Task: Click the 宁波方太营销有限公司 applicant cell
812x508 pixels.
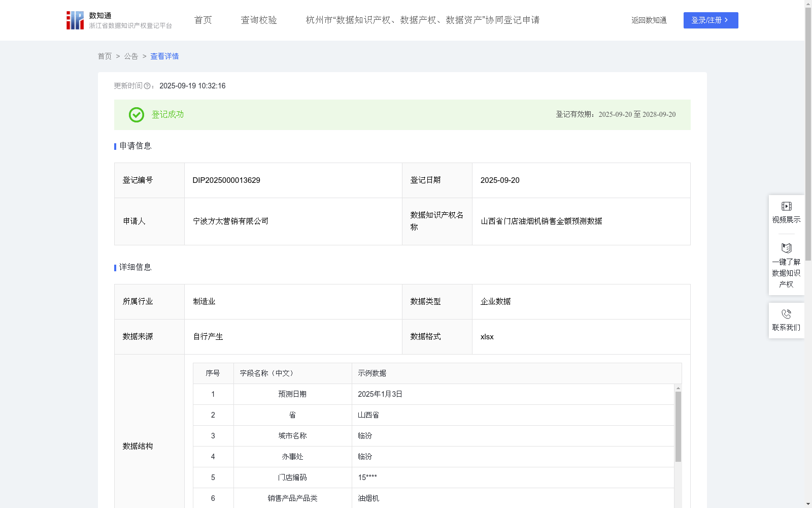Action: (x=230, y=221)
